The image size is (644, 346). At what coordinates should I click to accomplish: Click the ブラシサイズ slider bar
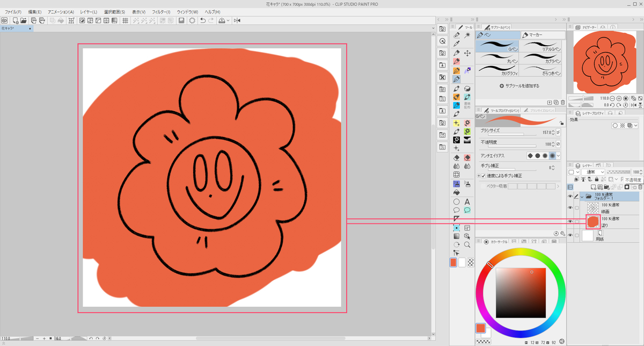tap(512, 134)
